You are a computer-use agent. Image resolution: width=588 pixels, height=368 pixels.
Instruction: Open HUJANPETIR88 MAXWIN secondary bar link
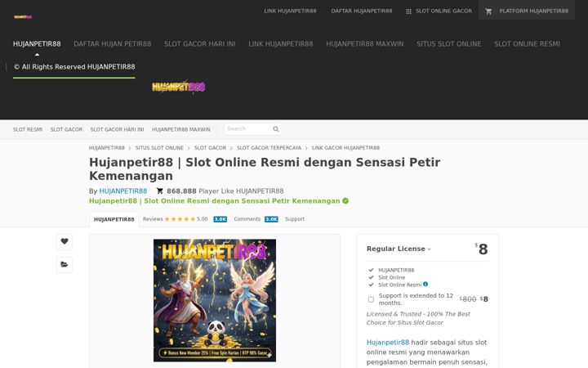[181, 129]
